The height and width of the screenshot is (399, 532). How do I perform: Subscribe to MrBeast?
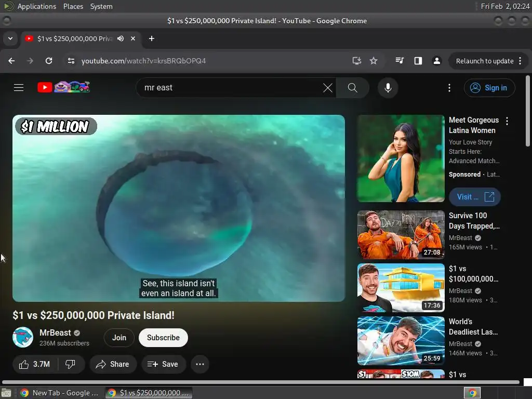point(163,338)
